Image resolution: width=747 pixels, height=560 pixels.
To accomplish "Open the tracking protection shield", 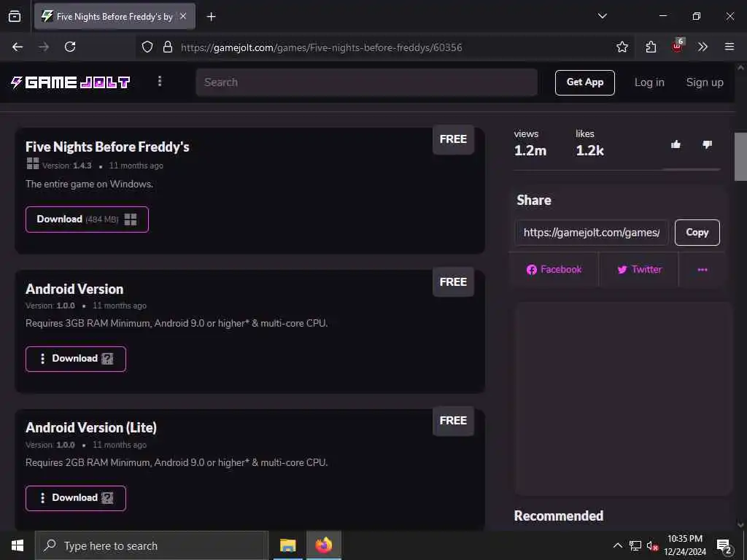I will coord(147,47).
